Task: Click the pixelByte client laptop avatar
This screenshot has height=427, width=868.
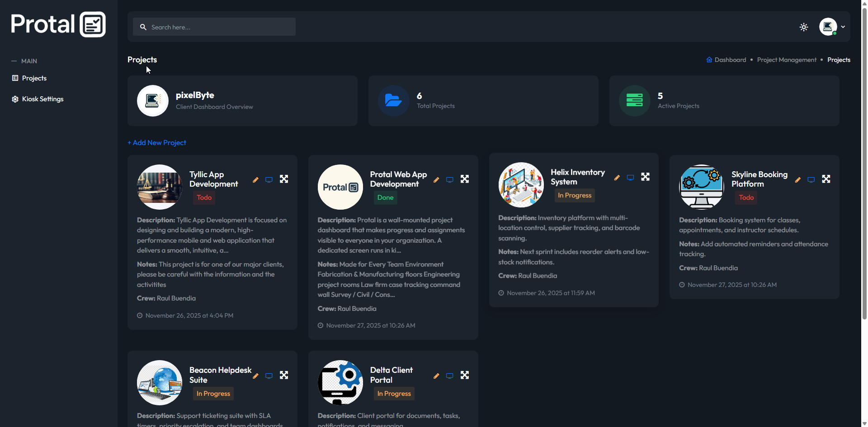Action: (x=152, y=101)
